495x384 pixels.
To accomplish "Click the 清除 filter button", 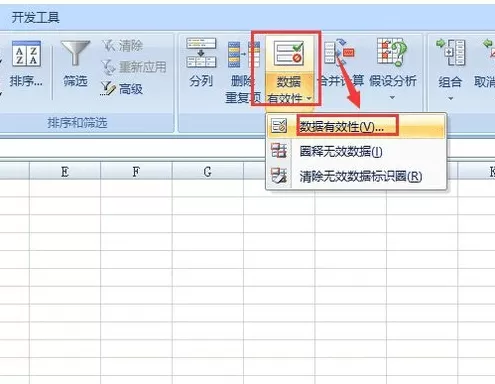I will [122, 46].
